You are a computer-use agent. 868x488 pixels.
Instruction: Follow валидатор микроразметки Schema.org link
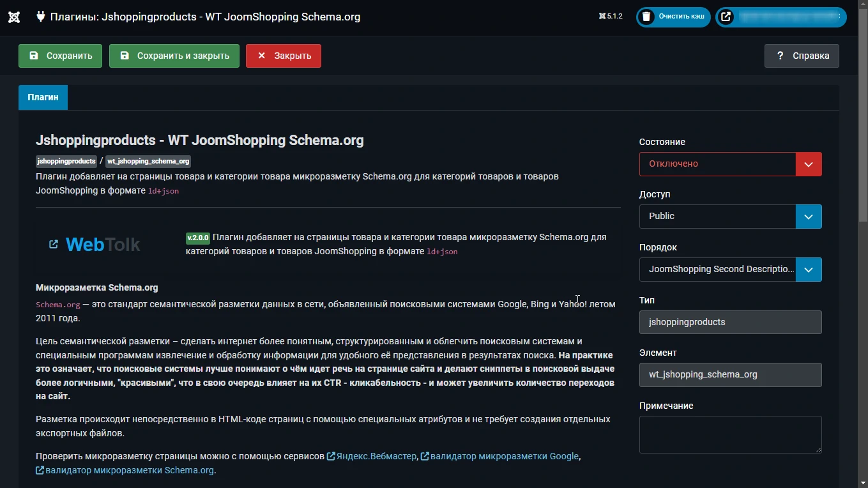129,470
